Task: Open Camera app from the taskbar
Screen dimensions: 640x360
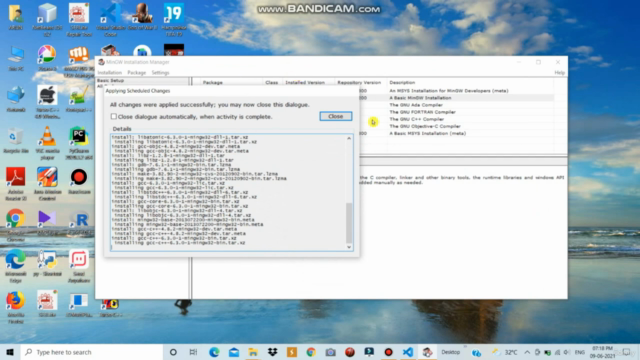Action: pyautogui.click(x=330, y=352)
